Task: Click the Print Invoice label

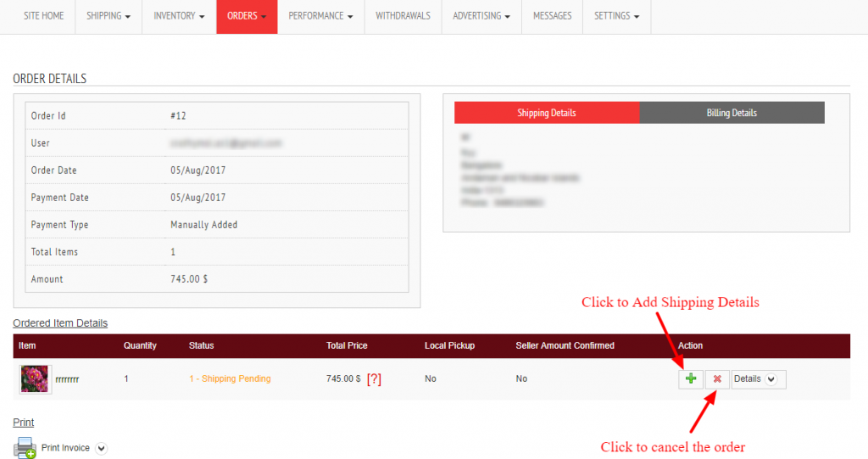Action: pyautogui.click(x=65, y=448)
